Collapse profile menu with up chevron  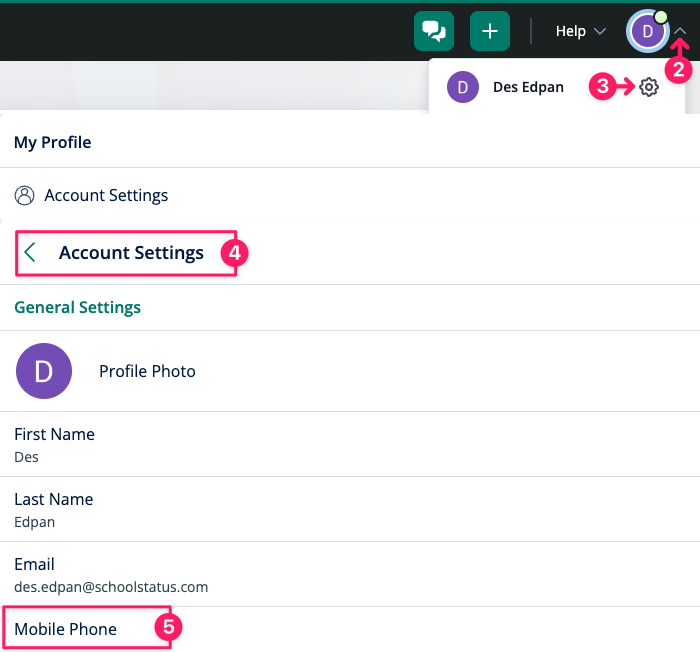click(680, 32)
